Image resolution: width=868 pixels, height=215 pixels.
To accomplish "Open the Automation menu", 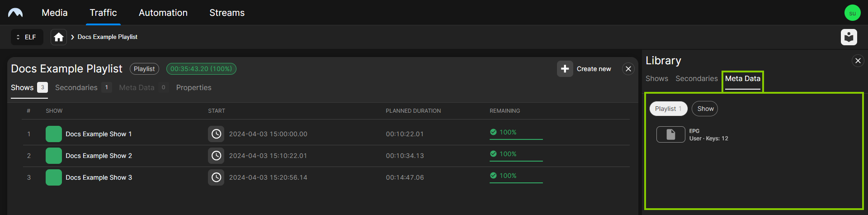I will click(163, 13).
